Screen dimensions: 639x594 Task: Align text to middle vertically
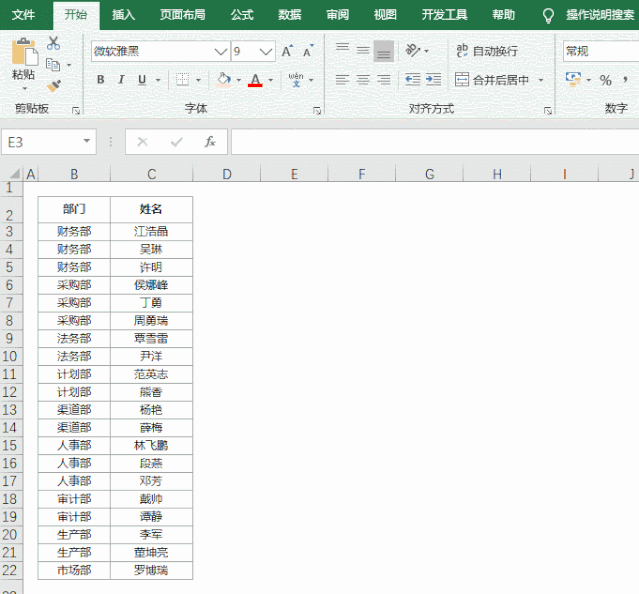pyautogui.click(x=363, y=51)
